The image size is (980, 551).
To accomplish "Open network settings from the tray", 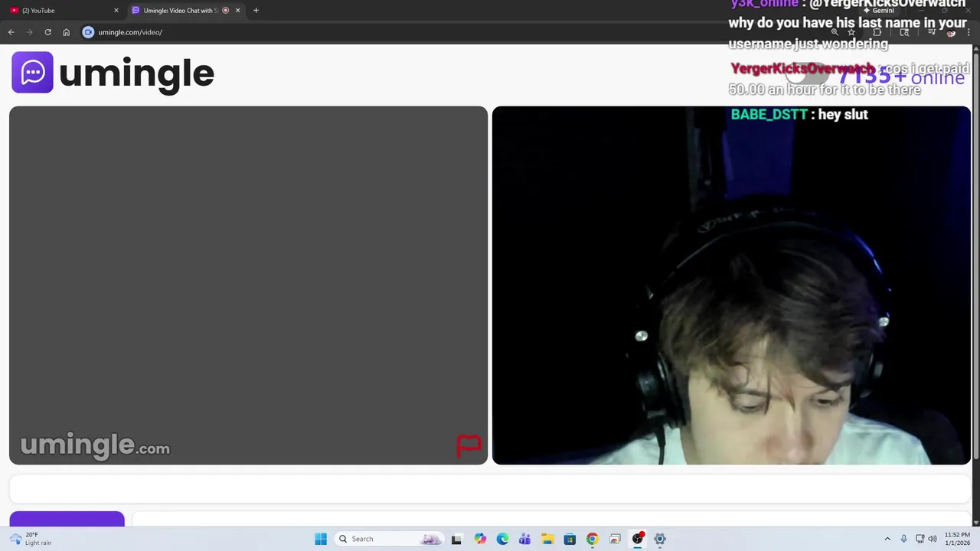I will (x=920, y=539).
